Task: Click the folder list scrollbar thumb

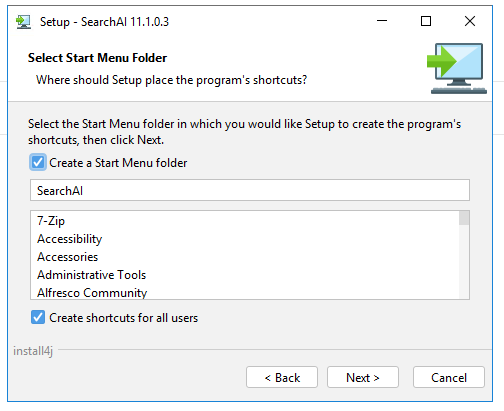Action: [464, 218]
